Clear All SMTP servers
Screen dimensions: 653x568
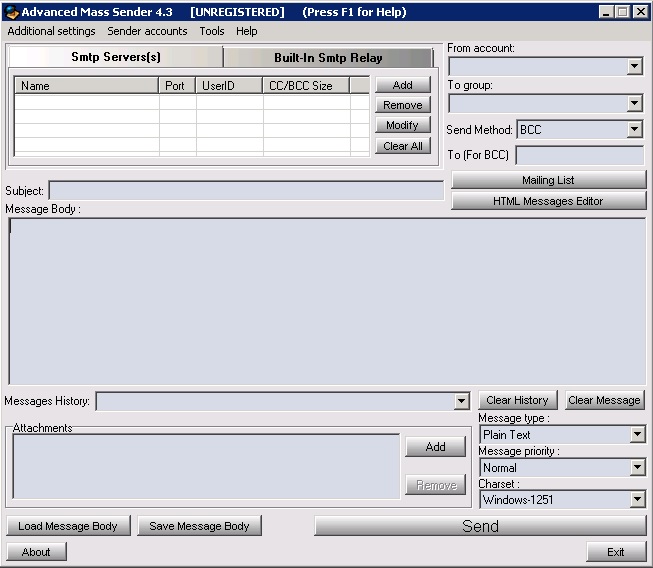(403, 146)
